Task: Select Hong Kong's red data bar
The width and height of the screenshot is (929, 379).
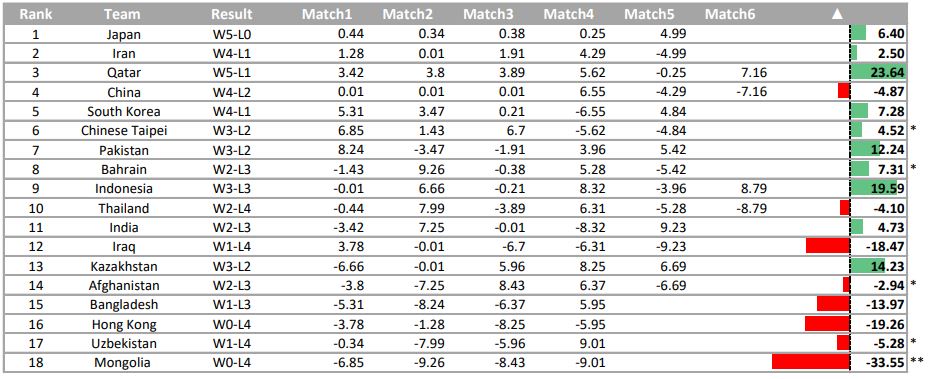Action: pos(828,324)
